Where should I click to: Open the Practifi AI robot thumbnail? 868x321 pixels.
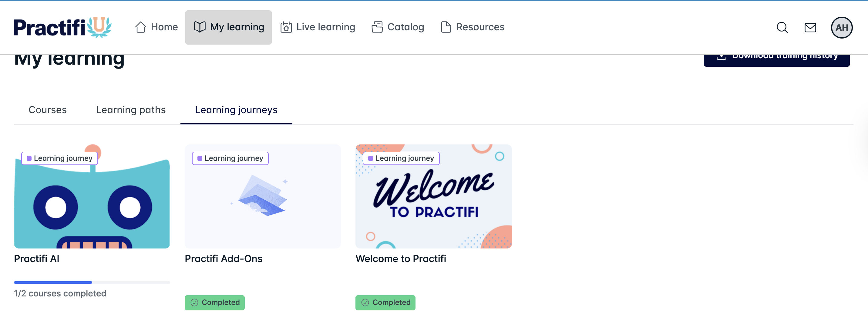click(92, 196)
